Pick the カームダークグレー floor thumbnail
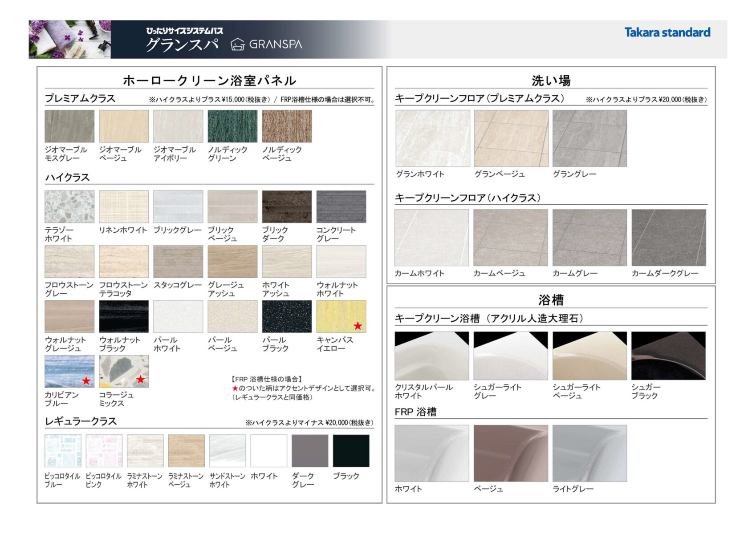The width and height of the screenshot is (756, 534). pyautogui.click(x=668, y=238)
